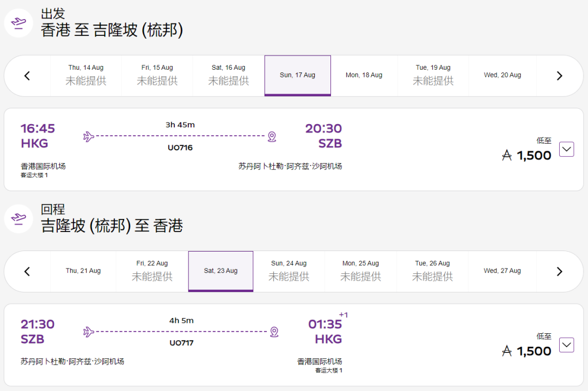Show later return dates with right arrow

[x=559, y=271]
